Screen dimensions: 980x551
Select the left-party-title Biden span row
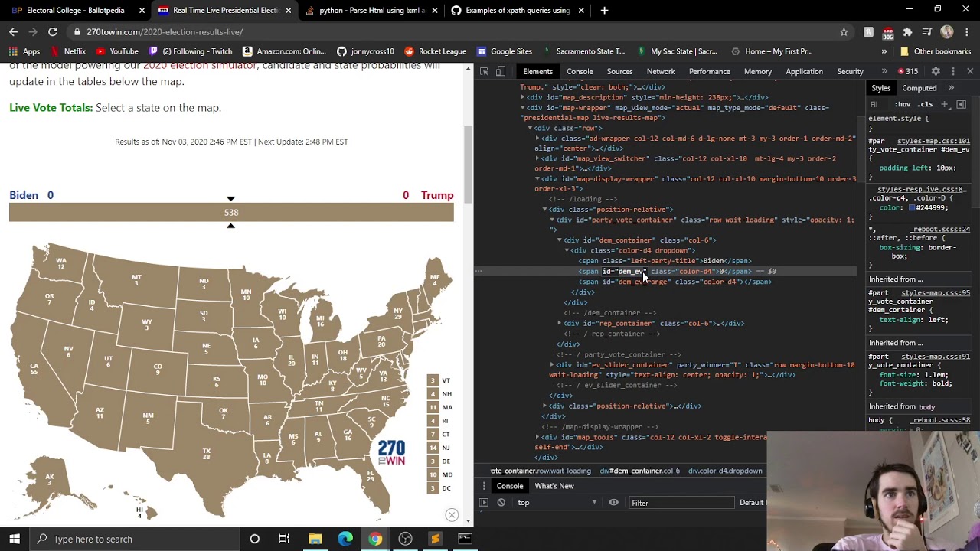(665, 261)
